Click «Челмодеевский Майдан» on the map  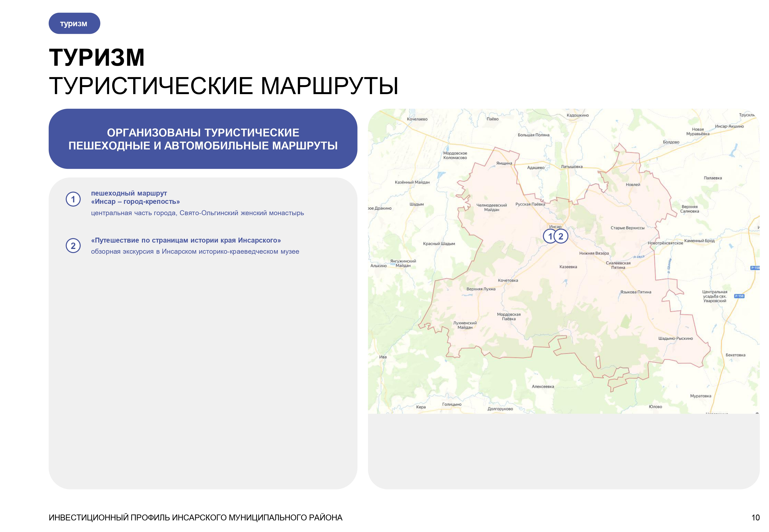[x=491, y=208]
